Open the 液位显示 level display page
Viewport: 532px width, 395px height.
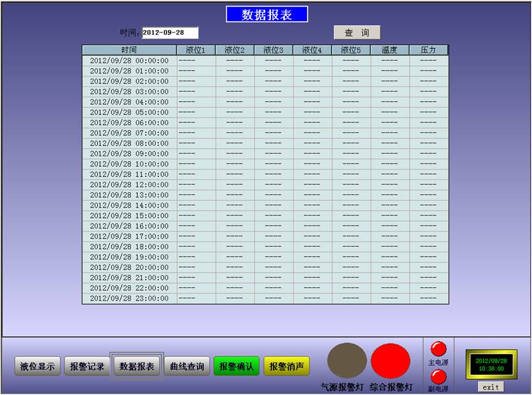[37, 366]
